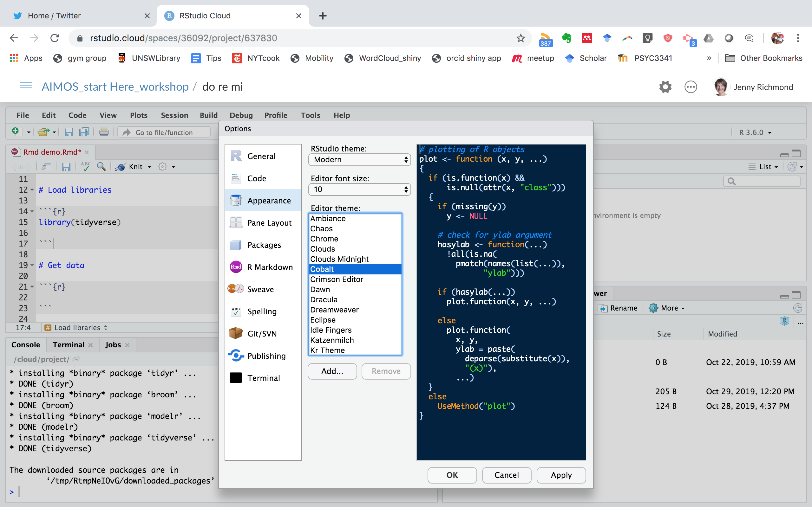Click the spell check ABC icon
The width and height of the screenshot is (812, 507).
(x=86, y=167)
